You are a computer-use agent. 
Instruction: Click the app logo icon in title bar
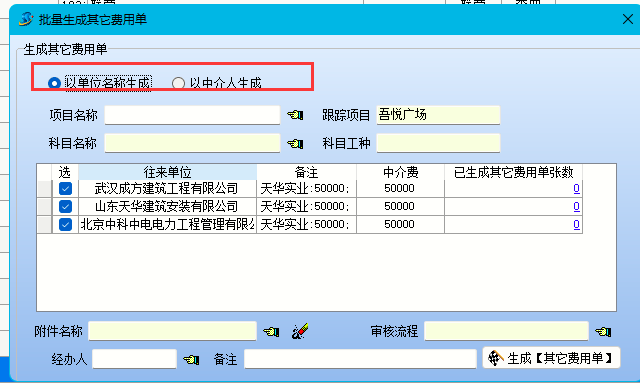pos(26,19)
